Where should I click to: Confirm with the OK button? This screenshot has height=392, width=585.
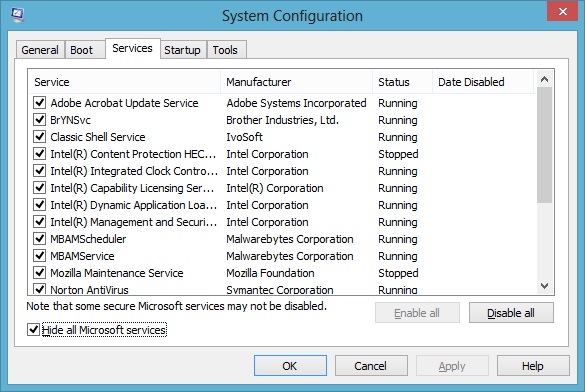tap(290, 366)
